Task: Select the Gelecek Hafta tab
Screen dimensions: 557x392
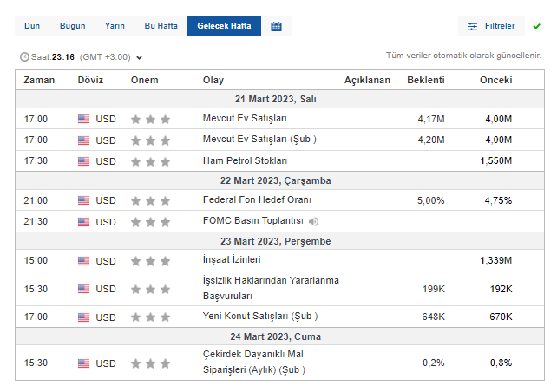Action: pyautogui.click(x=224, y=26)
